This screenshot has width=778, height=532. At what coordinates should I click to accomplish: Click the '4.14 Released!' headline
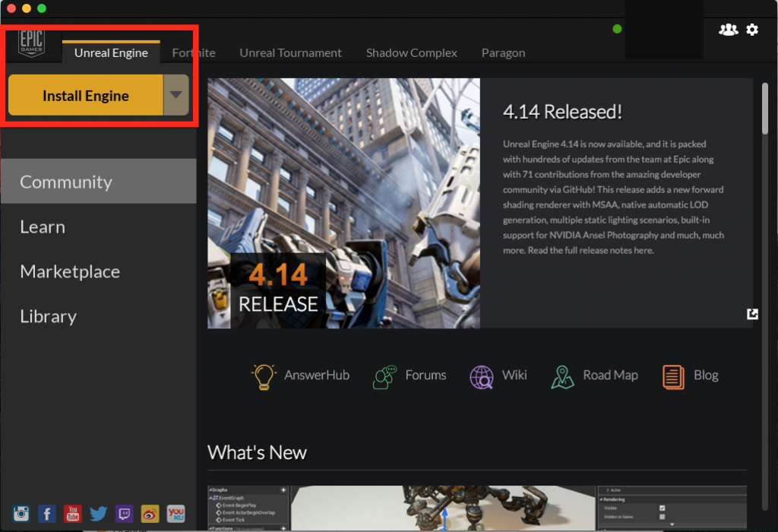(x=562, y=112)
